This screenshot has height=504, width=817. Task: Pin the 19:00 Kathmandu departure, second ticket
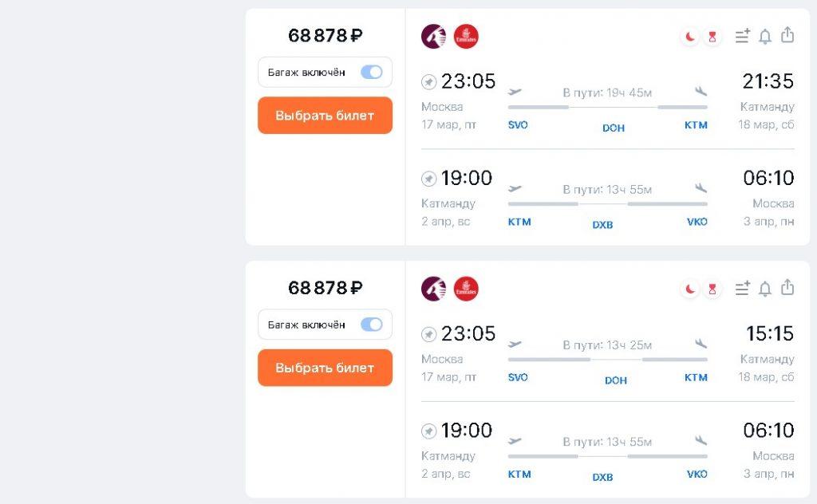pyautogui.click(x=428, y=431)
